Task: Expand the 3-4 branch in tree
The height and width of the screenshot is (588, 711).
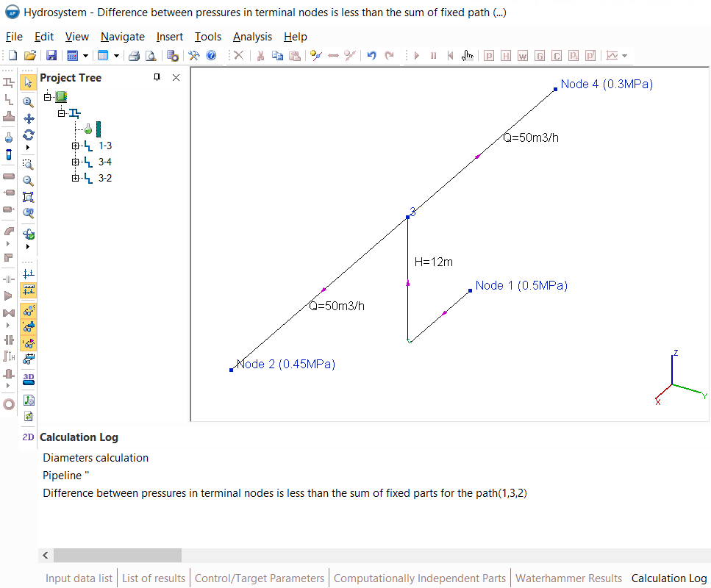Action: click(75, 162)
